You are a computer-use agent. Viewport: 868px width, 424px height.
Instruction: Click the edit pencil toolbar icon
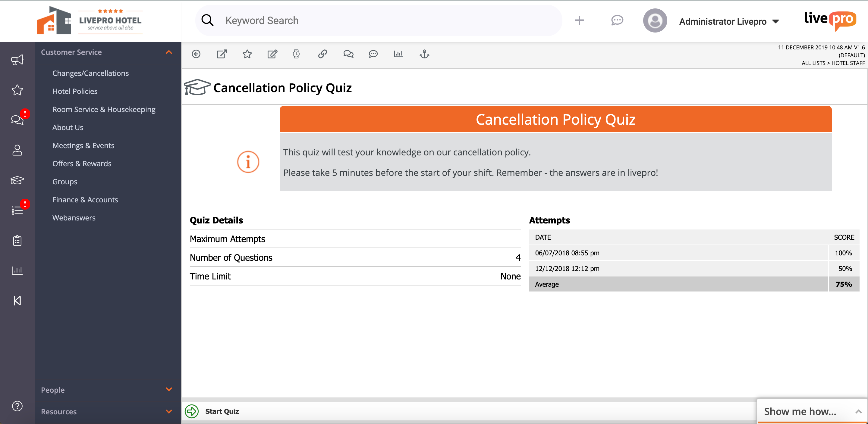[x=272, y=54]
